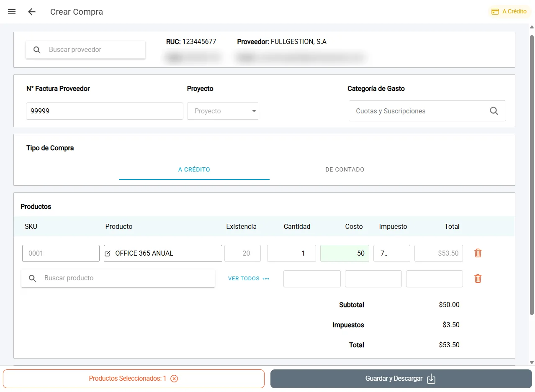Viewport: 535px width, 392px height.
Task: Click the Buscar producto search icon
Action: (x=32, y=278)
